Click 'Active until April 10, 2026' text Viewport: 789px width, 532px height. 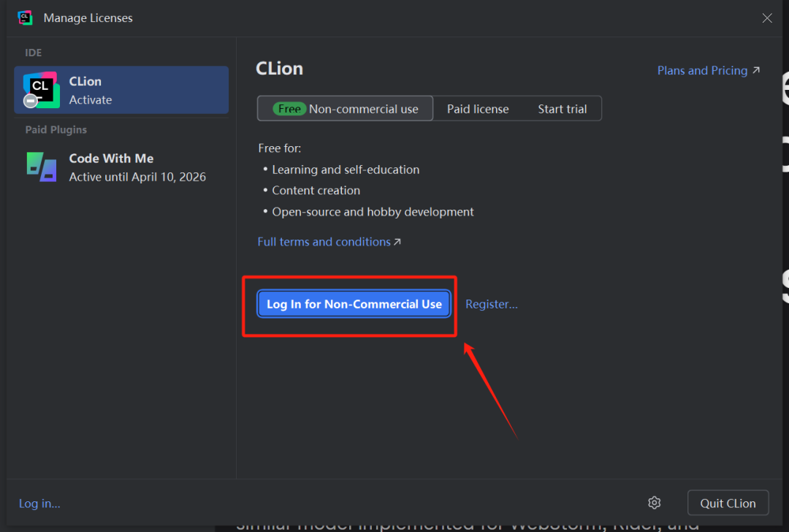(x=137, y=177)
